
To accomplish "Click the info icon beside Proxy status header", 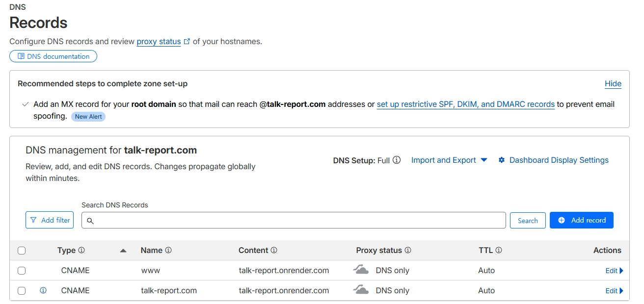I will tap(408, 250).
